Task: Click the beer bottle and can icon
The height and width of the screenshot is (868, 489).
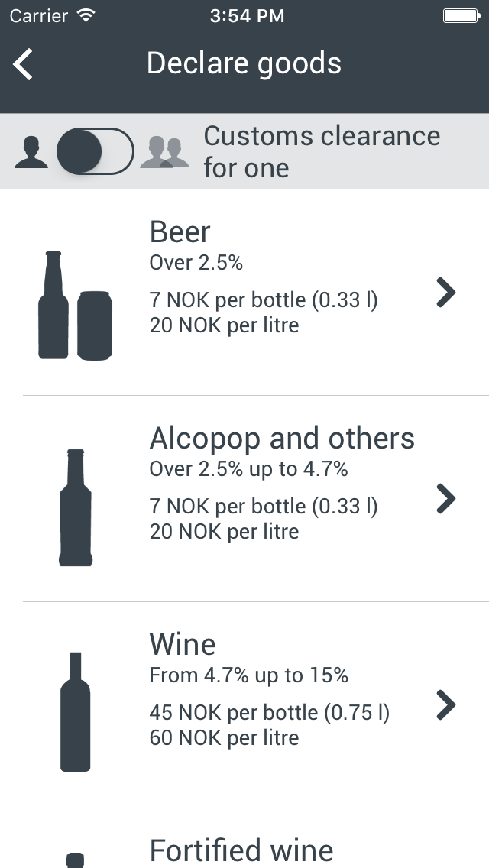Action: pyautogui.click(x=75, y=305)
